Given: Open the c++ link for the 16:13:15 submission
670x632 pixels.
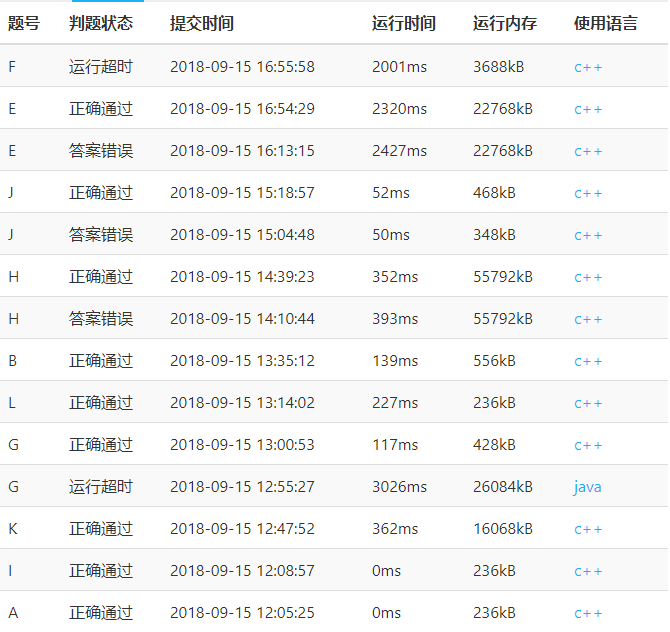Looking at the screenshot, I should [x=588, y=151].
